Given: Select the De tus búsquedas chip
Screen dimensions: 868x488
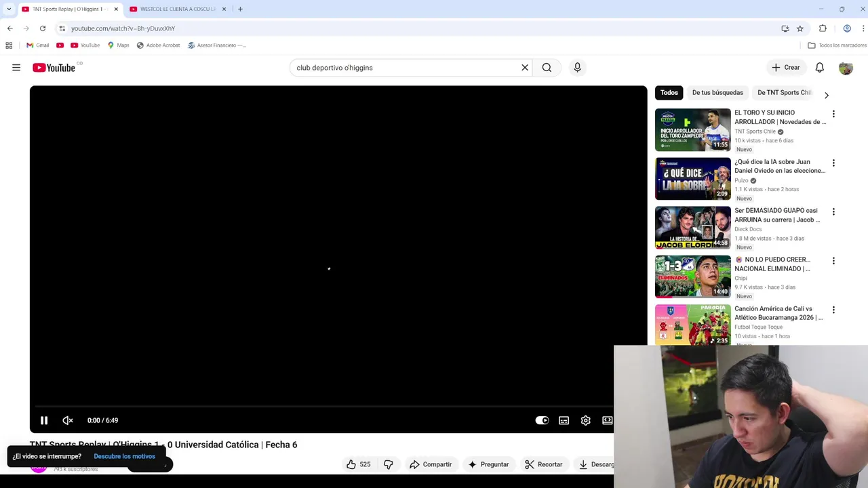Looking at the screenshot, I should click(x=717, y=93).
